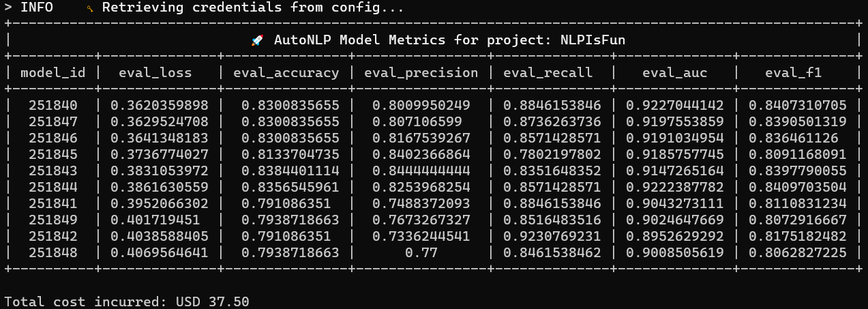Click the prompt arrow before INFO
The height and width of the screenshot is (309, 868).
(x=9, y=8)
